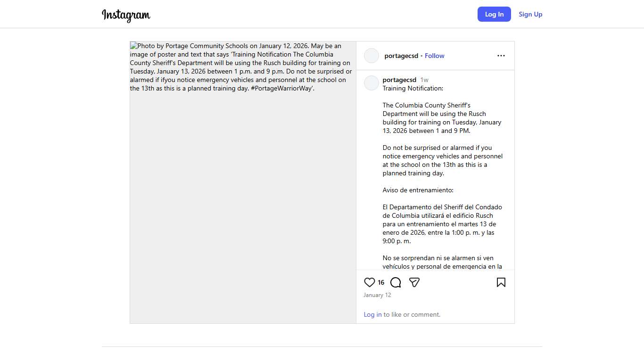The height and width of the screenshot is (362, 644).
Task: Click the Training Notification caption heading
Action: coord(413,88)
